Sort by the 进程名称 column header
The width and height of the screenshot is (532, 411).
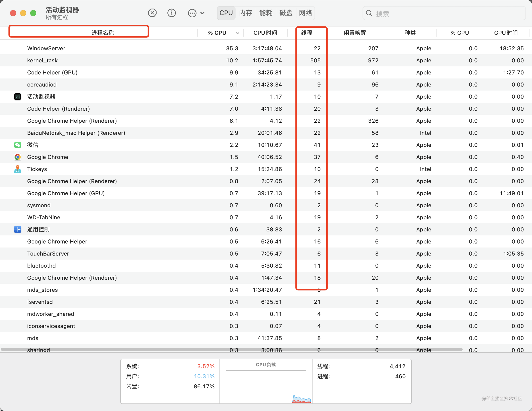(x=103, y=33)
